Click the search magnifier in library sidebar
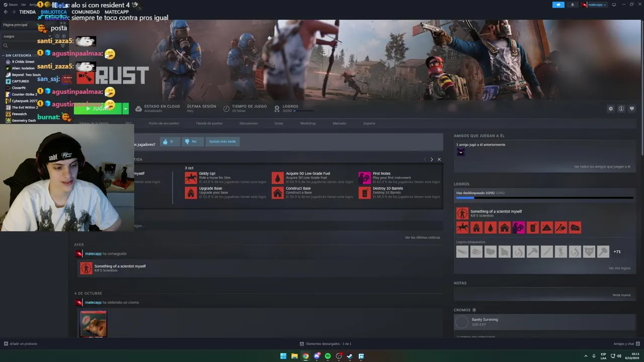This screenshot has height=362, width=644. (x=6, y=46)
